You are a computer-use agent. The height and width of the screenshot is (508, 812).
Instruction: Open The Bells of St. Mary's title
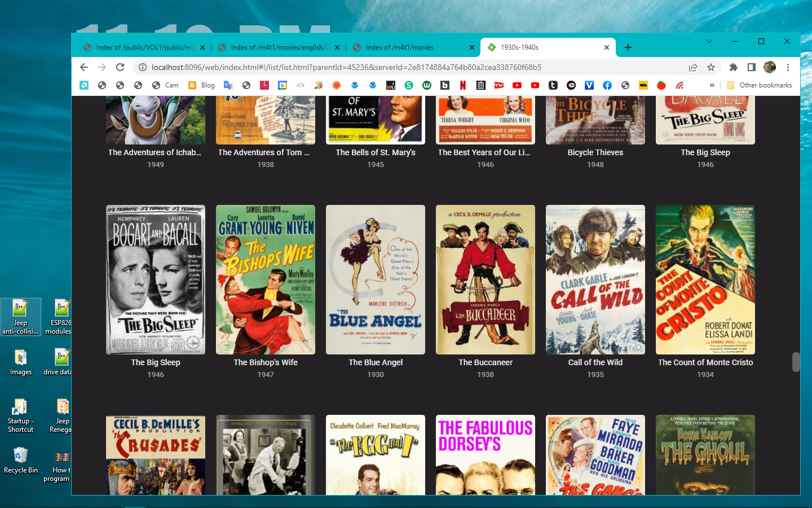click(376, 152)
